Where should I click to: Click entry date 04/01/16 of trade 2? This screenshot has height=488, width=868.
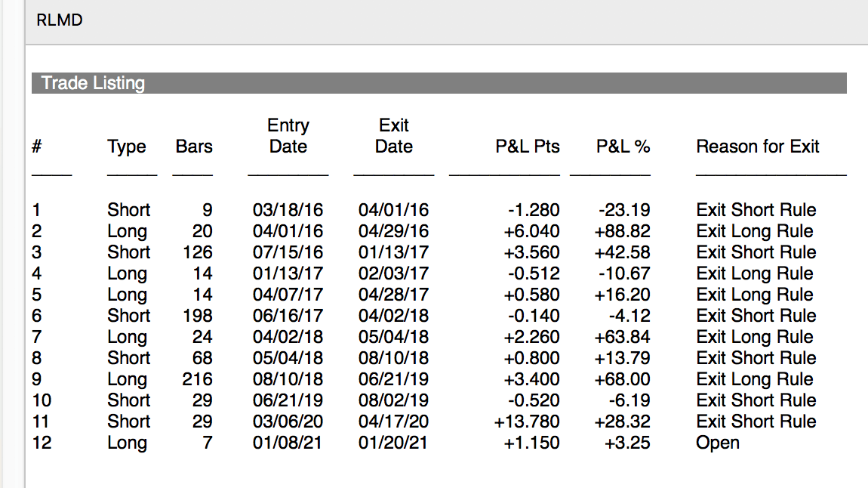click(x=288, y=231)
